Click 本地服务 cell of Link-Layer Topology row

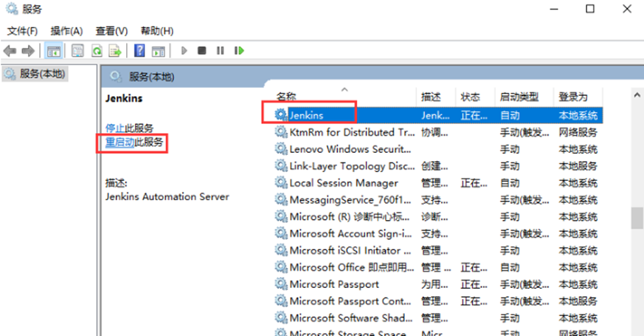click(x=578, y=165)
